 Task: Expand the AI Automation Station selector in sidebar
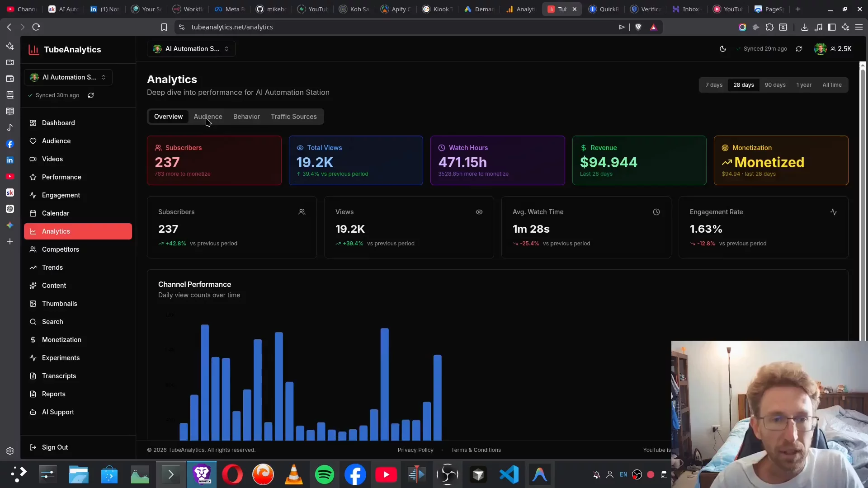pos(68,77)
